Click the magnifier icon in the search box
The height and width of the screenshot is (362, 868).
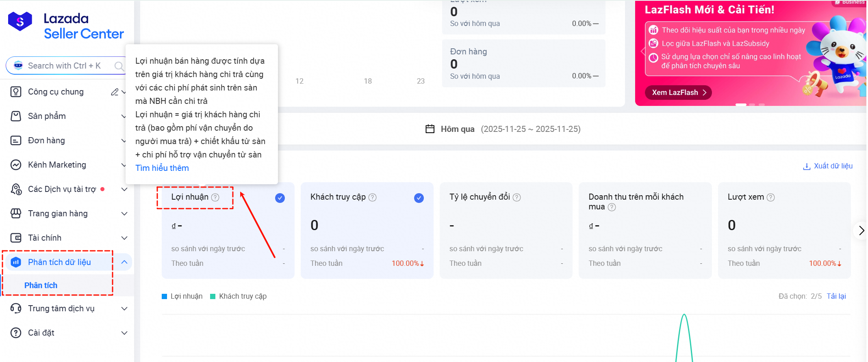pos(119,66)
